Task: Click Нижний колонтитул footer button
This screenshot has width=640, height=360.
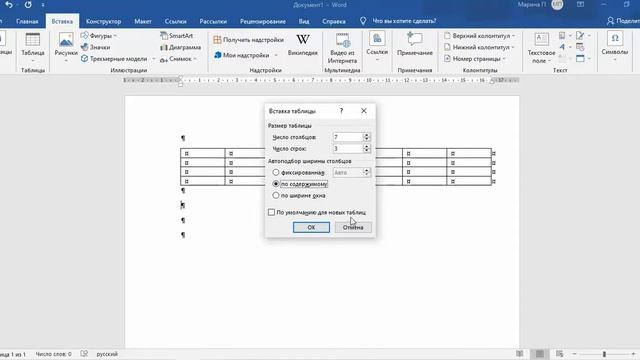Action: (x=476, y=47)
